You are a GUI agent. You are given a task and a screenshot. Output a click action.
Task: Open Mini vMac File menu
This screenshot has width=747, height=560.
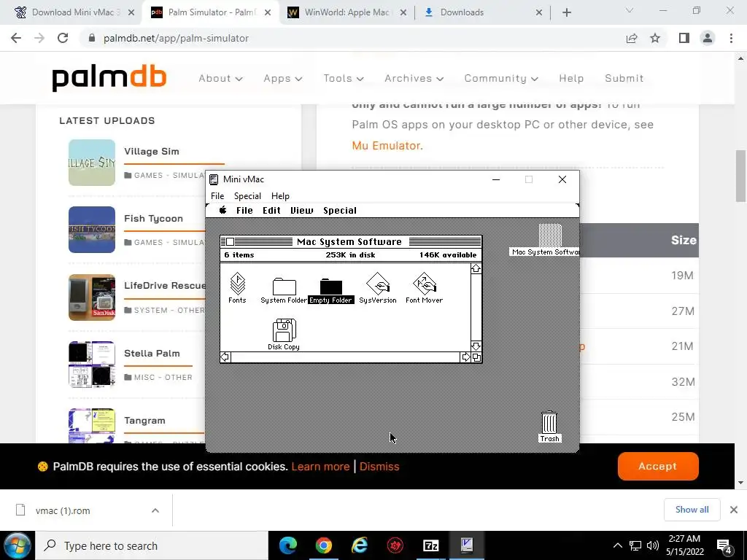tap(217, 195)
